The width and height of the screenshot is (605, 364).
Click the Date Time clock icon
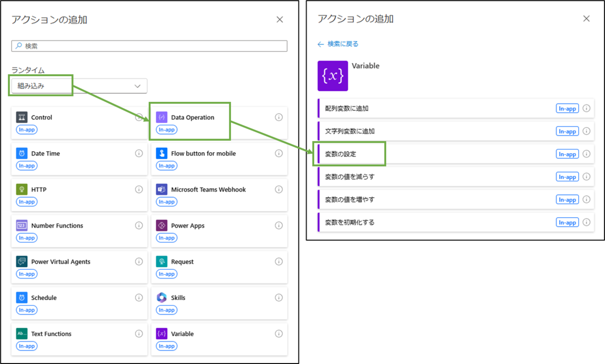22,153
